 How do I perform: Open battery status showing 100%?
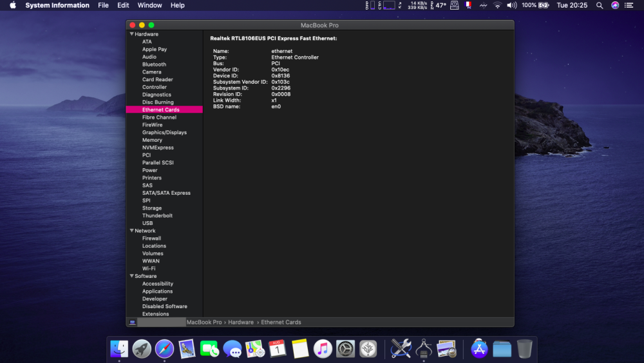tap(535, 5)
